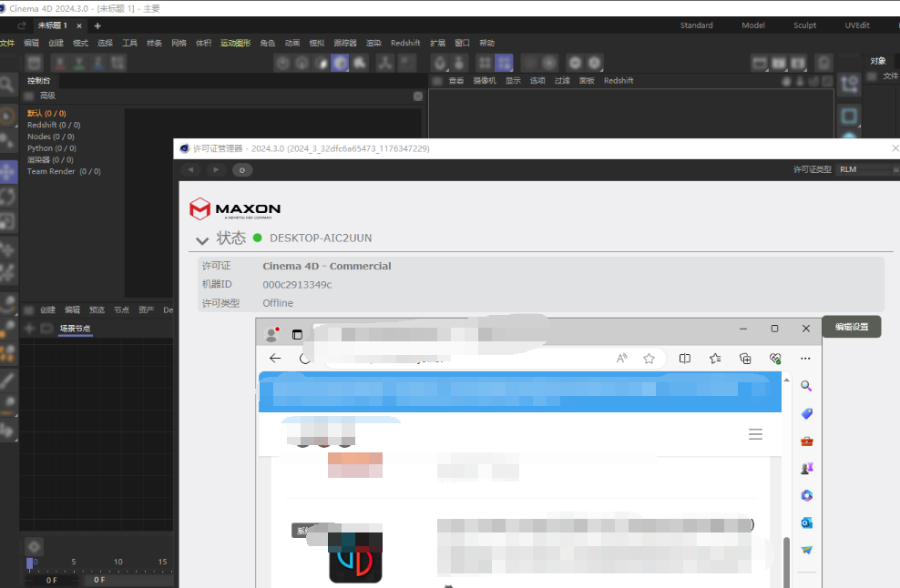Collapse the 状态 section chevron
Screen dimensions: 900x588
(202, 240)
